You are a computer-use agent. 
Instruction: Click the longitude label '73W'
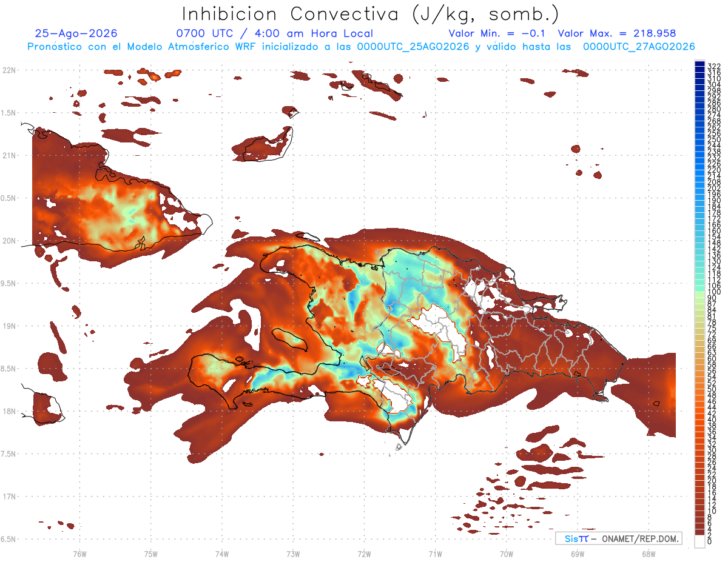[x=293, y=554]
